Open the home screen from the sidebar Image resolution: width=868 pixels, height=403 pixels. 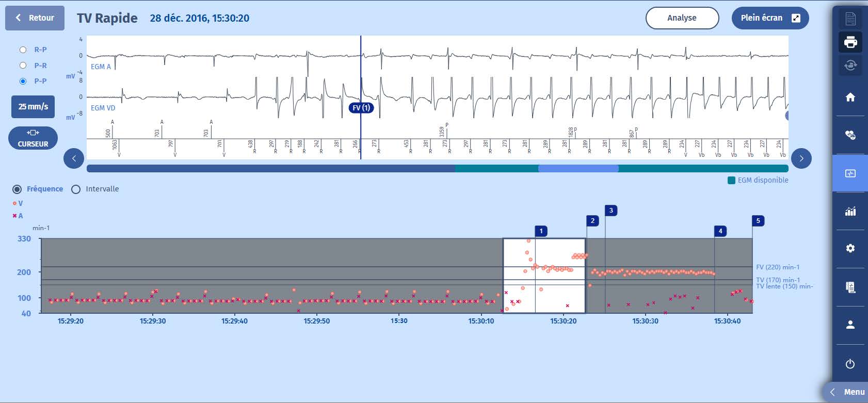pyautogui.click(x=850, y=97)
